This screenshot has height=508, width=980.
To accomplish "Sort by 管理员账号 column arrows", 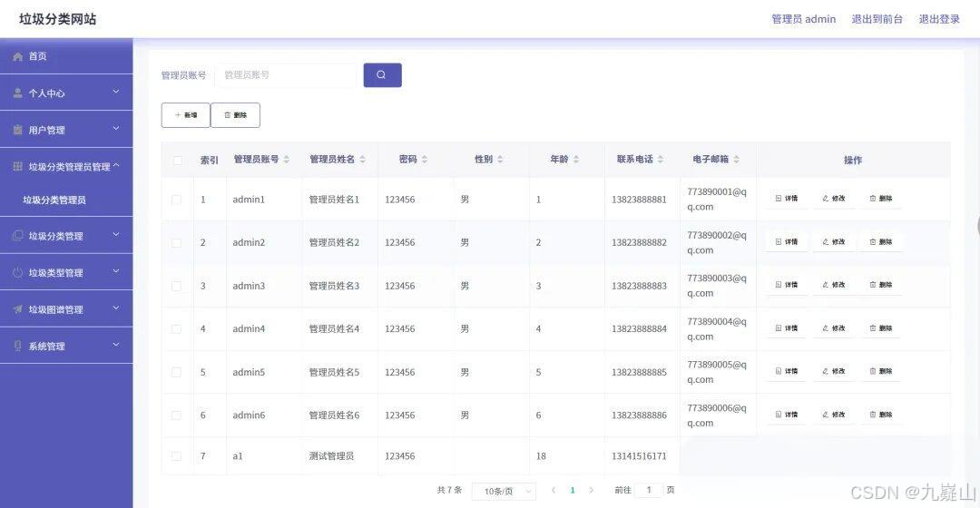I will (x=286, y=160).
